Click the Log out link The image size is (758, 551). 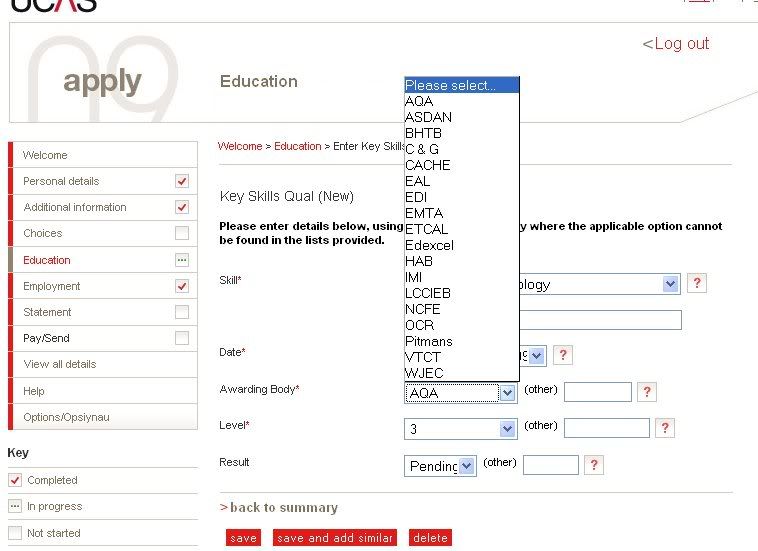676,44
